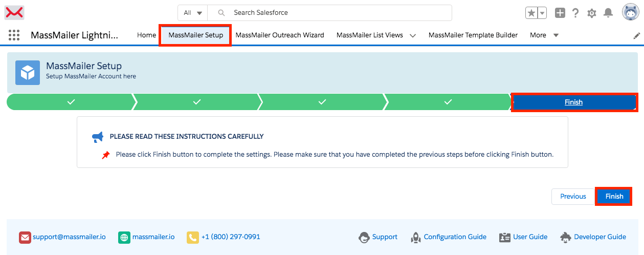
Task: Open the Support link
Action: [385, 237]
